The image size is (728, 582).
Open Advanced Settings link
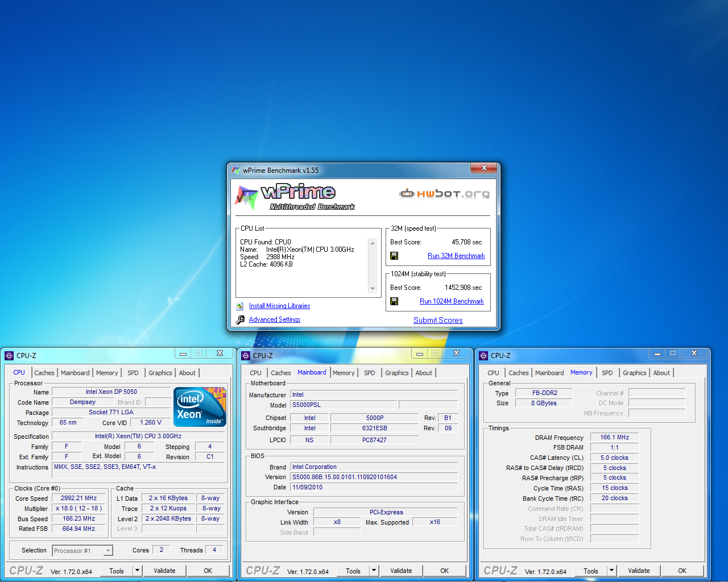click(275, 319)
